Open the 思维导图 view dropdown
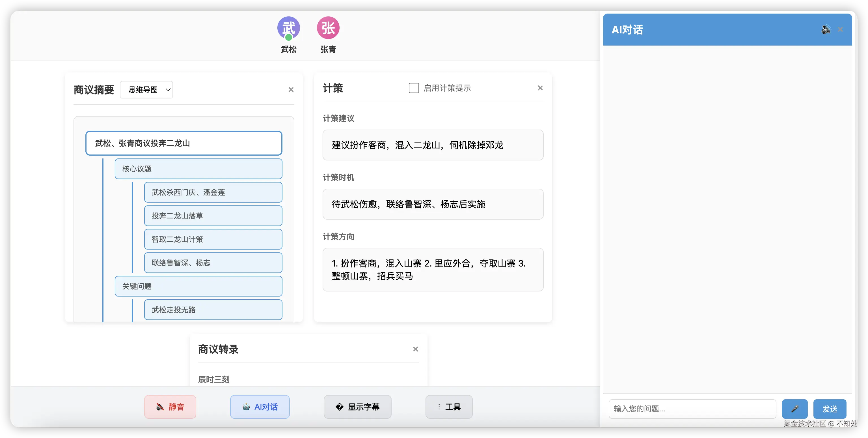 tap(146, 90)
